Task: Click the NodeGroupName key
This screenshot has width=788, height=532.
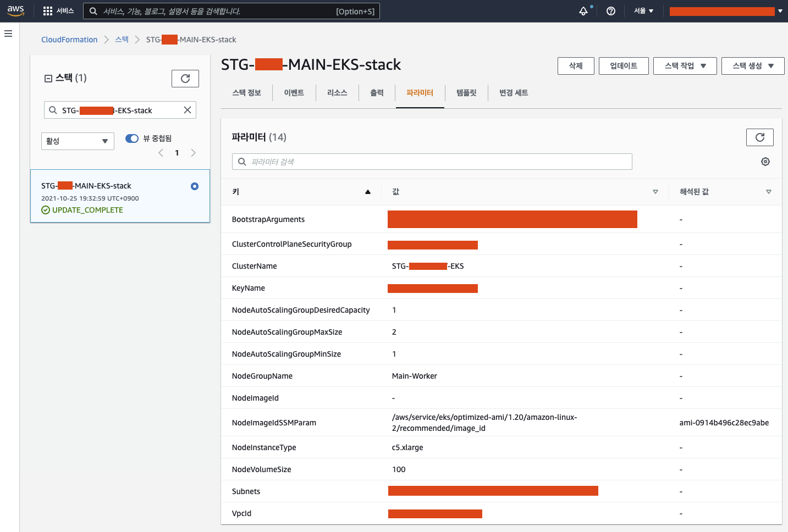Action: click(x=262, y=376)
